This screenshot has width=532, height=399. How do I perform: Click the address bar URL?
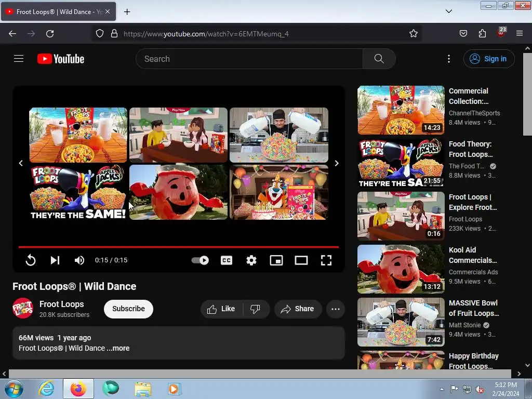pos(206,34)
